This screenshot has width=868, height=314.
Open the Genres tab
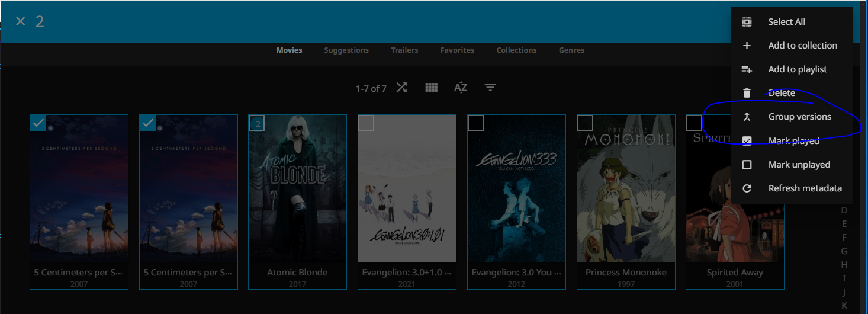pos(571,50)
